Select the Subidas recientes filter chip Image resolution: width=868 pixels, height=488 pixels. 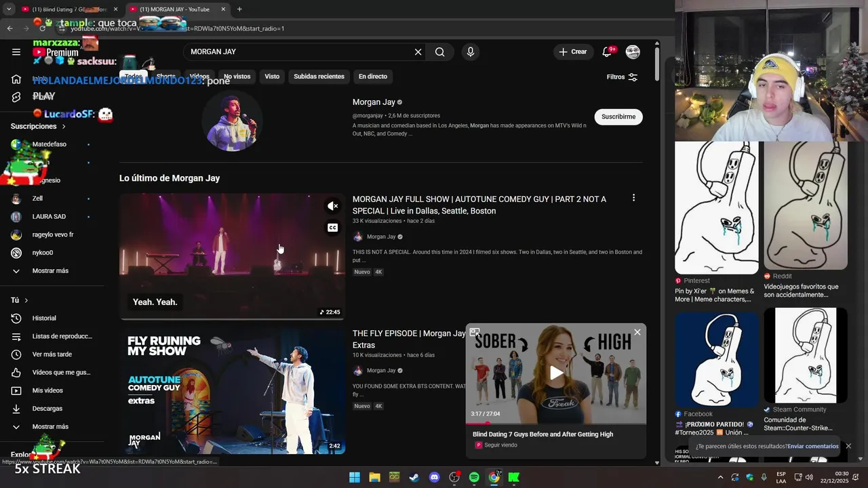pos(319,77)
